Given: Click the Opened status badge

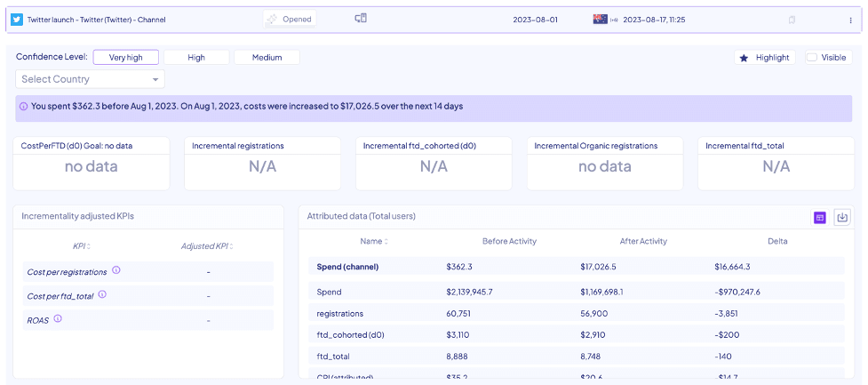Looking at the screenshot, I should click(x=290, y=19).
